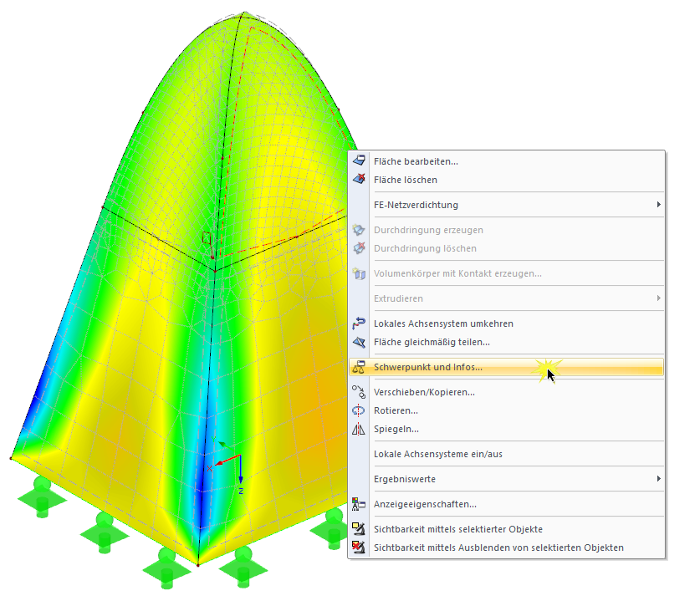Toggle Lokale Achsensysteme ein/aus
Viewport: 700px width, 601px height.
click(x=506, y=454)
